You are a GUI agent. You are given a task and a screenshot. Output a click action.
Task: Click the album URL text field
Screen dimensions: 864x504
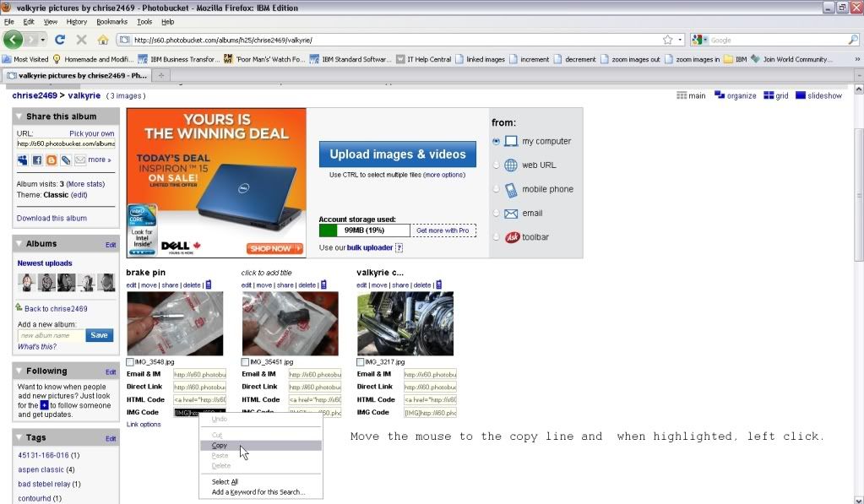click(66, 144)
